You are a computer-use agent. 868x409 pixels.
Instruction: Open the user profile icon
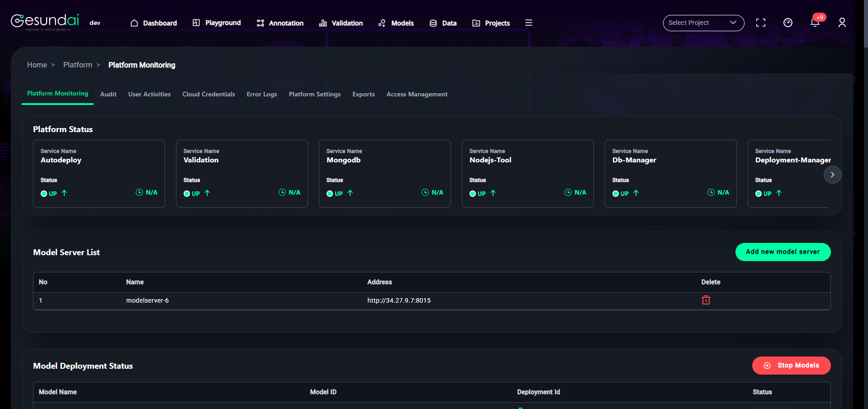842,23
